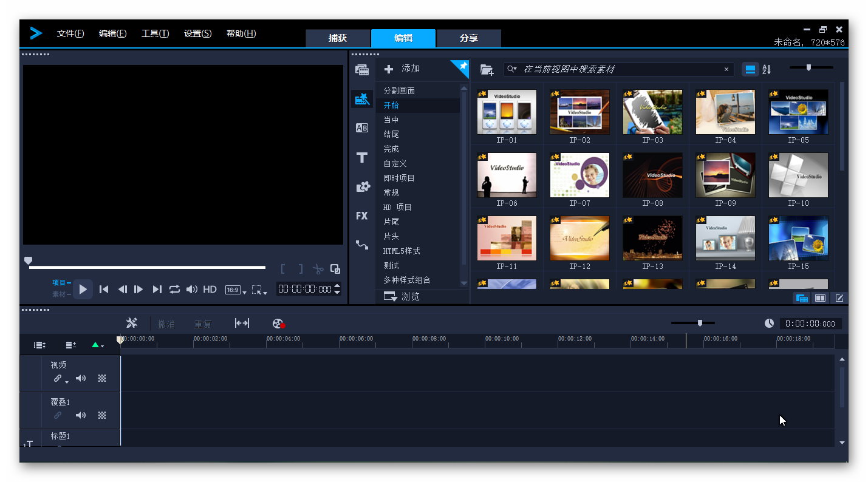This screenshot has height=482, width=868.
Task: Open the Graphics library icon
Action: (x=363, y=186)
